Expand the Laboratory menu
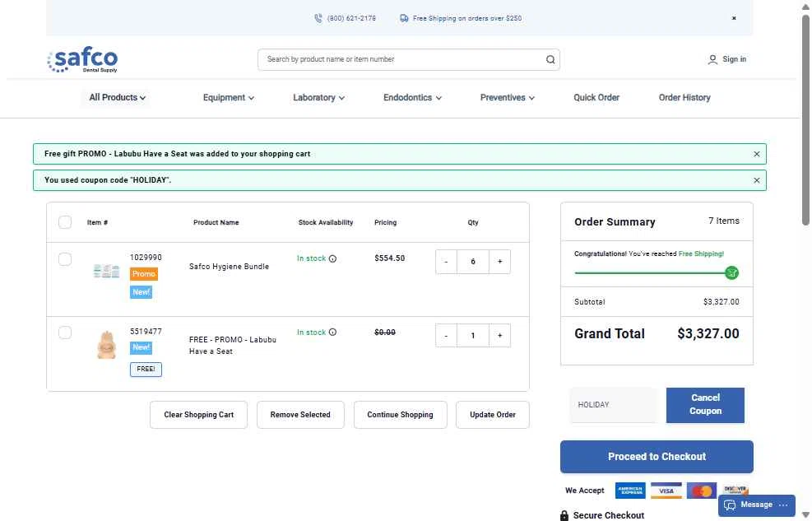 click(x=318, y=97)
